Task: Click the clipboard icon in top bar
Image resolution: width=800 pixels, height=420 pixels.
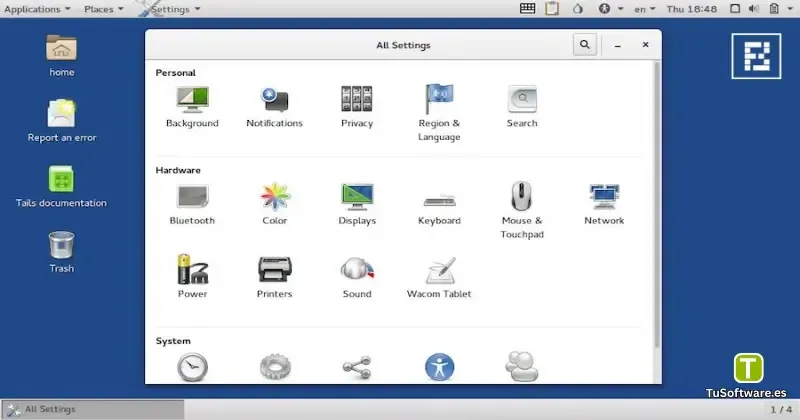Action: tap(552, 9)
